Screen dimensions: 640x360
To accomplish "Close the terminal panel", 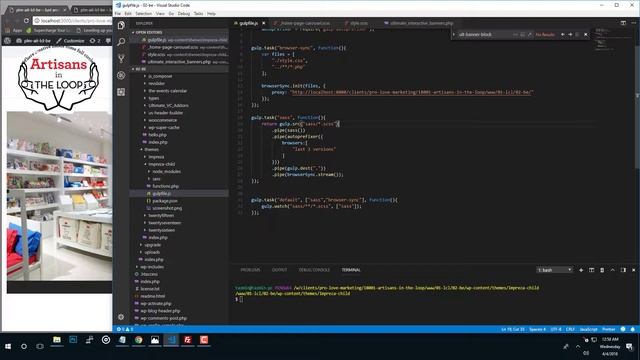I will [633, 270].
